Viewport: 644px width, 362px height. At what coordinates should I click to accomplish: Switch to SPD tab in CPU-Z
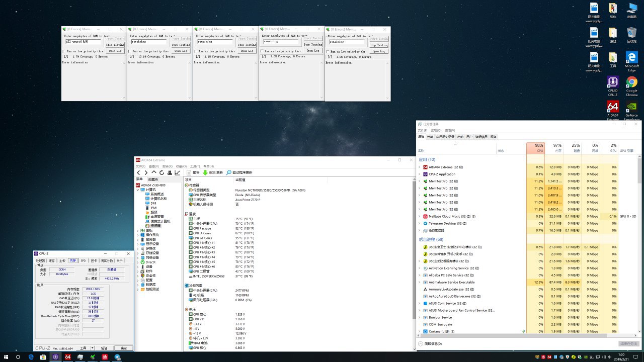(x=83, y=261)
